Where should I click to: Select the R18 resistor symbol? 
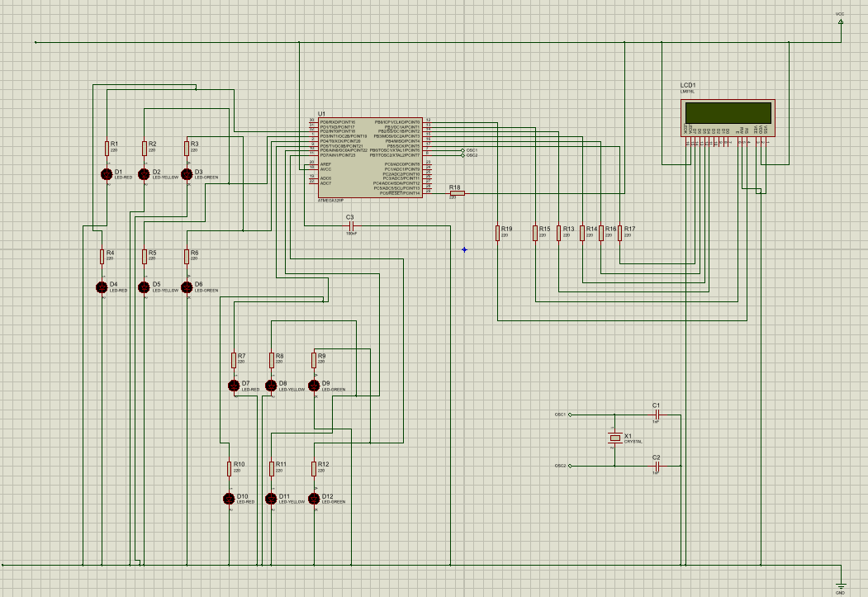point(457,193)
